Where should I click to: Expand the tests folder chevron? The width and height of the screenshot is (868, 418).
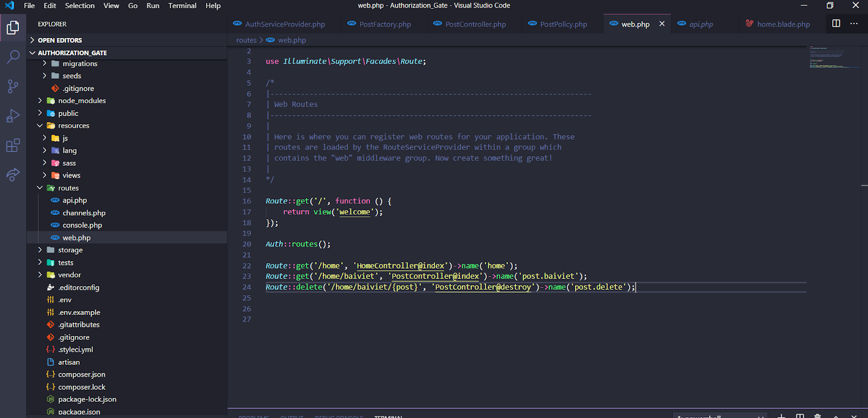[40, 262]
